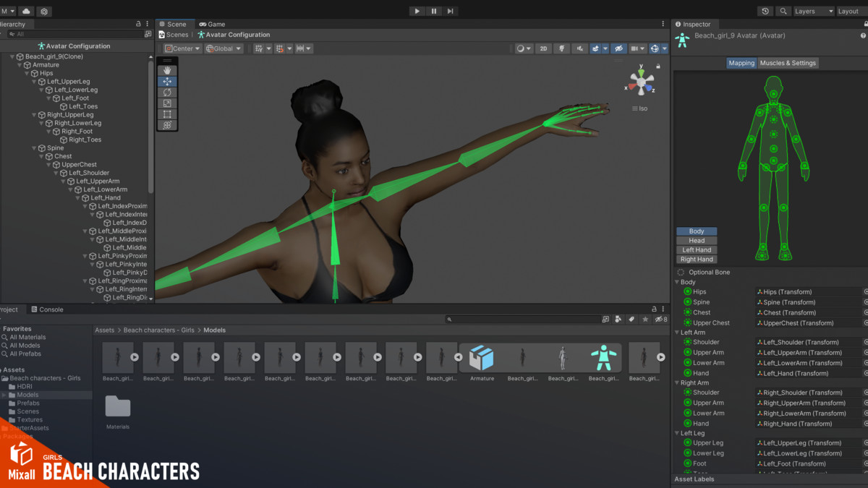The height and width of the screenshot is (488, 868).
Task: Select the Right Hand mapping button
Action: (697, 260)
